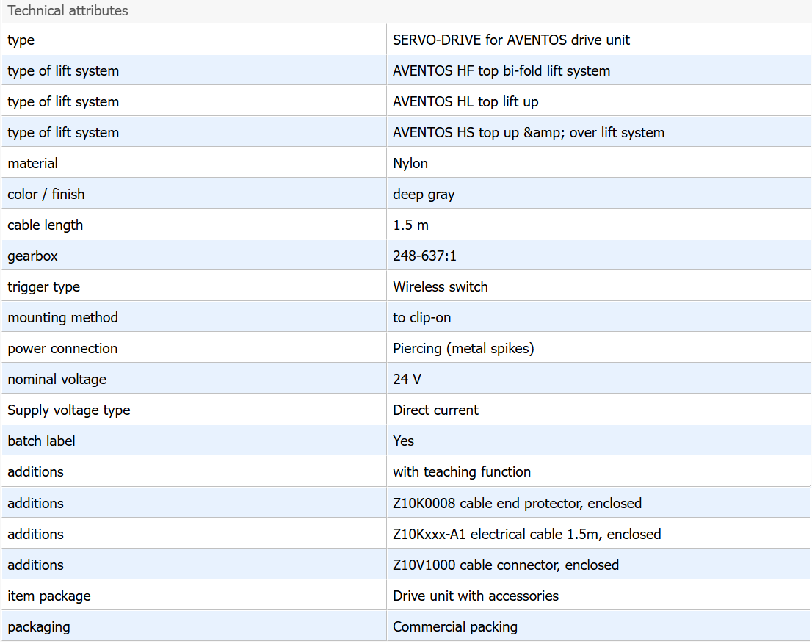This screenshot has width=812, height=644.
Task: Click Z10K0008 cable end protector entry
Action: 517,504
